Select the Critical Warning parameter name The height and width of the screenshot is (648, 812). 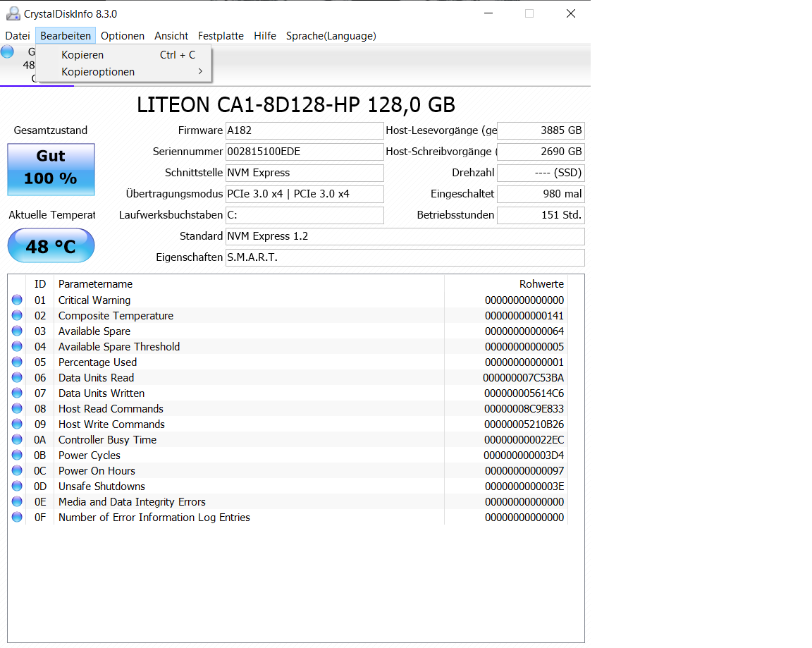point(94,300)
